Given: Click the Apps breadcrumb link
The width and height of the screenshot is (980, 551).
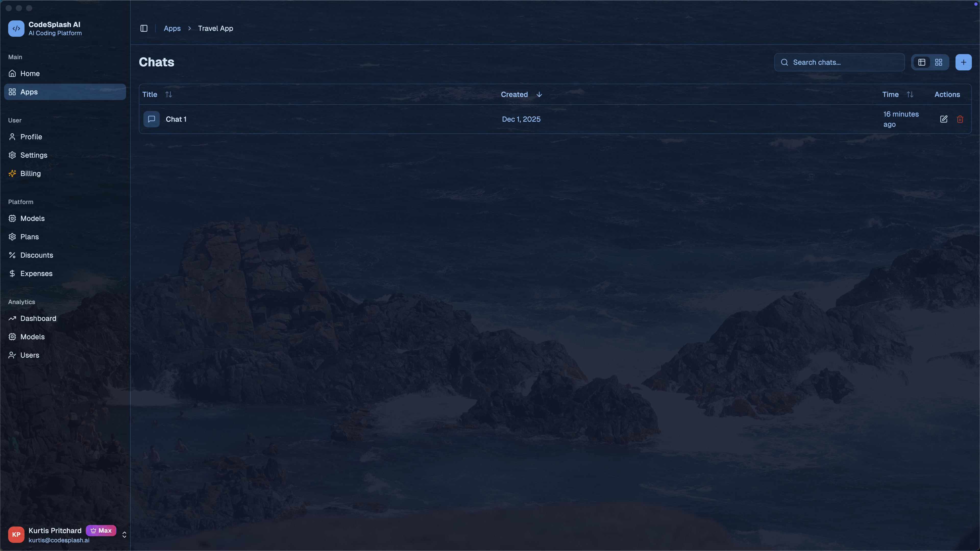Looking at the screenshot, I should (172, 29).
